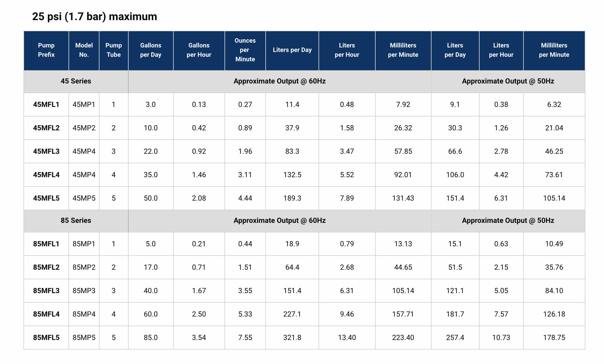The height and width of the screenshot is (364, 604).
Task: Select the Gallons per Hour header
Action: coord(199,50)
